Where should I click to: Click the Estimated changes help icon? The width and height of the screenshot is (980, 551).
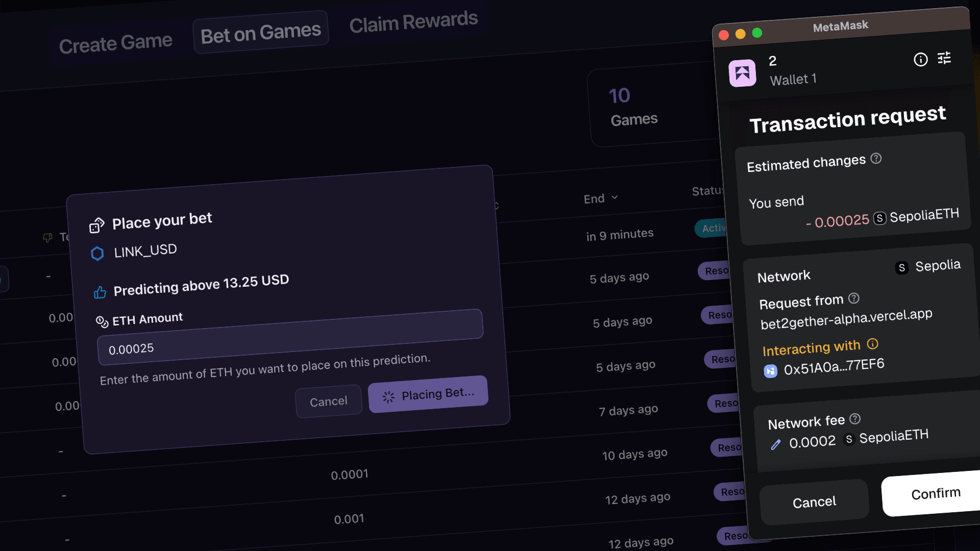coord(876,159)
